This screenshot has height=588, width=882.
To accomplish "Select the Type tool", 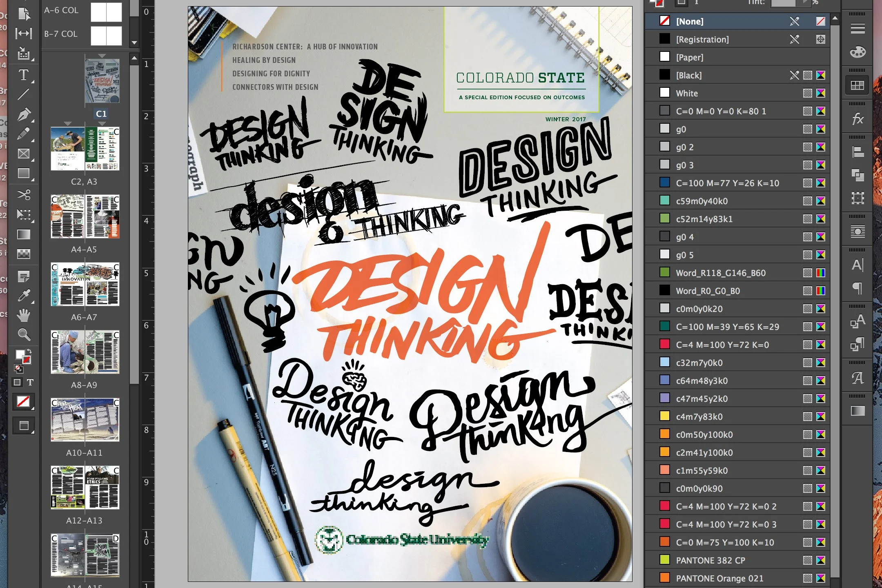I will 24,75.
